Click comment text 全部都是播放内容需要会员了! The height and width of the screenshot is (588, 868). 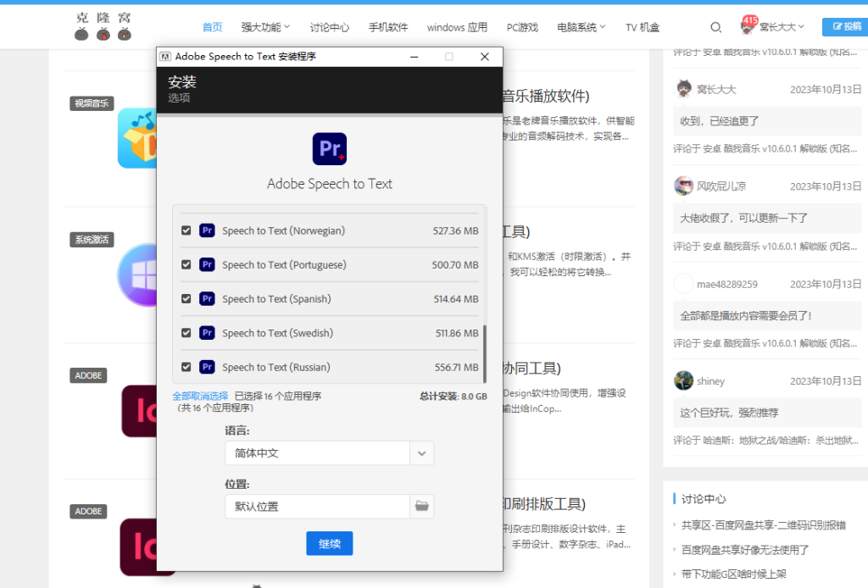click(746, 316)
